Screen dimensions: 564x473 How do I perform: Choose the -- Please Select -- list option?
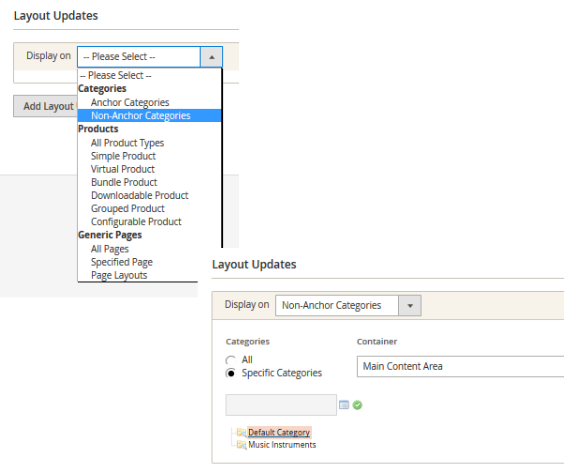(x=149, y=75)
